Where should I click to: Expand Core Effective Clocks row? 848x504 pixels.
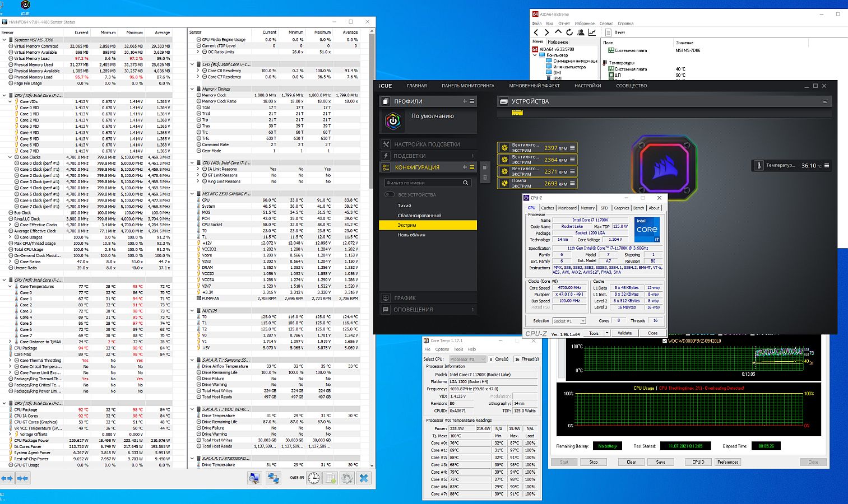click(10, 225)
